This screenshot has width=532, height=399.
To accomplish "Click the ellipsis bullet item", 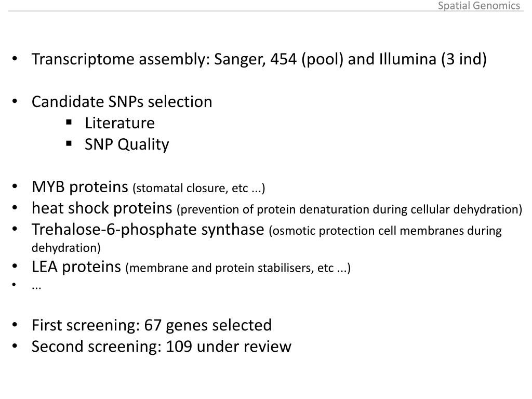I will pyautogui.click(x=36, y=287).
